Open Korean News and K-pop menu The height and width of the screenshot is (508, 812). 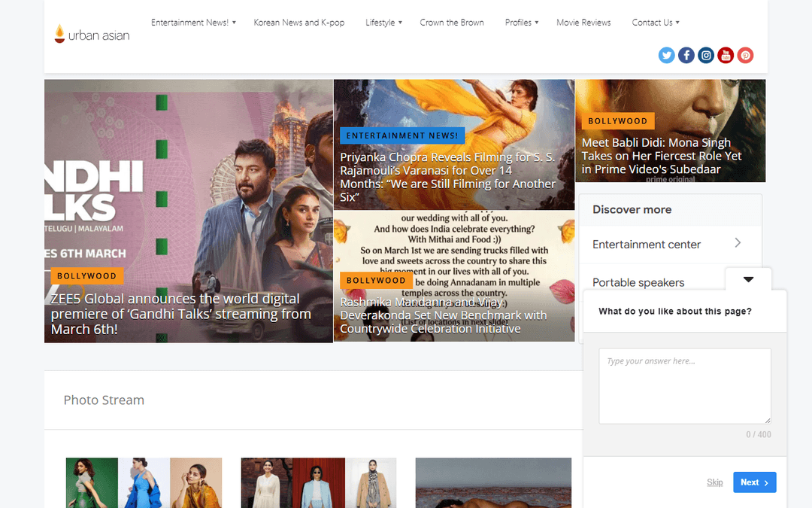click(298, 23)
